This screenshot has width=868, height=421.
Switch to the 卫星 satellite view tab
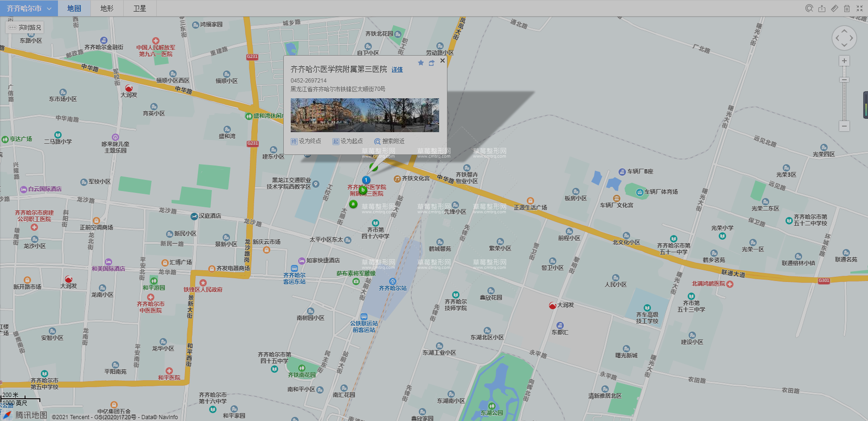(140, 8)
